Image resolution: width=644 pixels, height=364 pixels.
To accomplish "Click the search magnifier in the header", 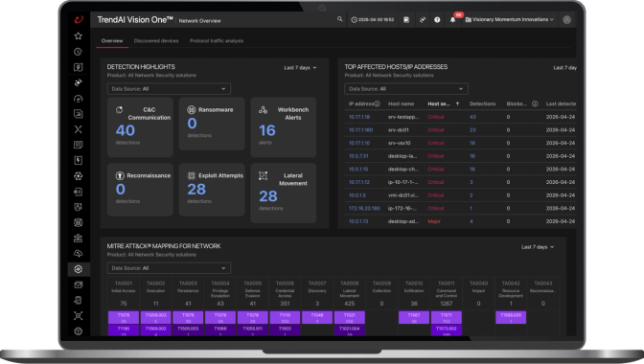I will (x=339, y=19).
